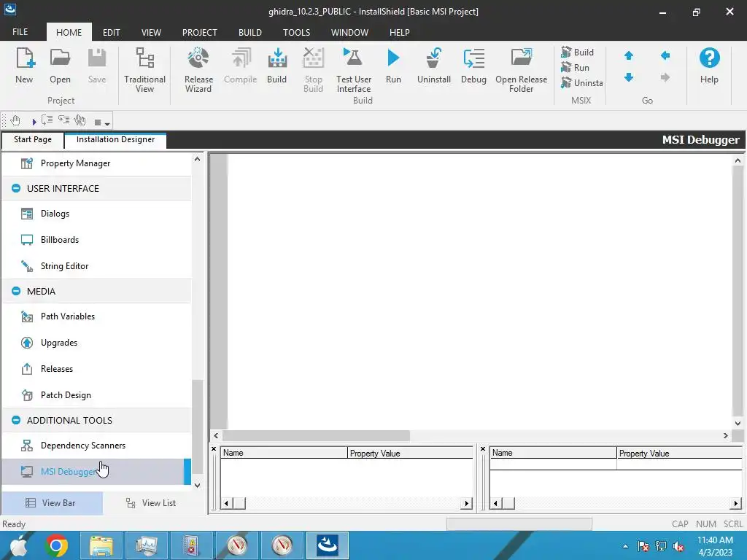Click the Go down arrow
The height and width of the screenshot is (560, 747).
tap(629, 77)
